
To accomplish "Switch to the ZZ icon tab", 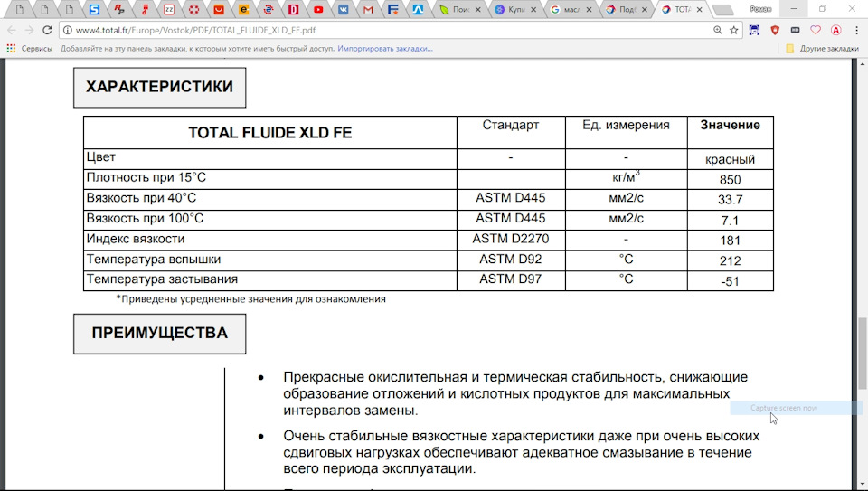I will click(x=169, y=9).
